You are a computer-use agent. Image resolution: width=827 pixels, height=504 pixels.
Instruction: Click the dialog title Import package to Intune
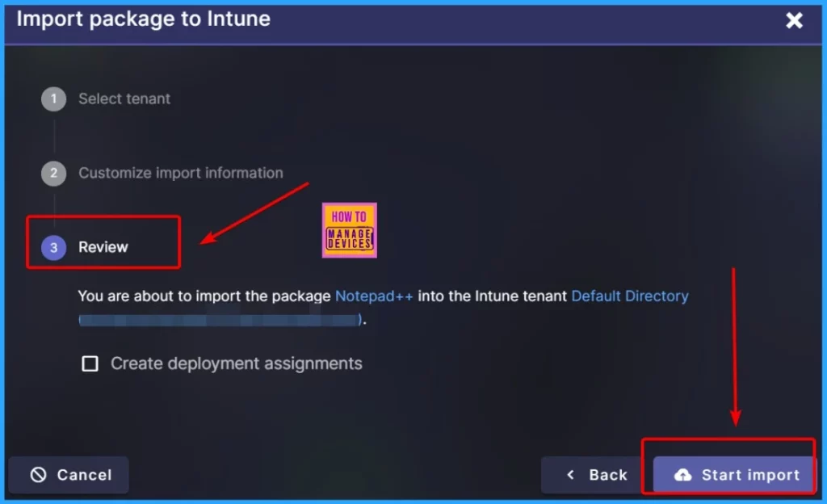coord(144,19)
